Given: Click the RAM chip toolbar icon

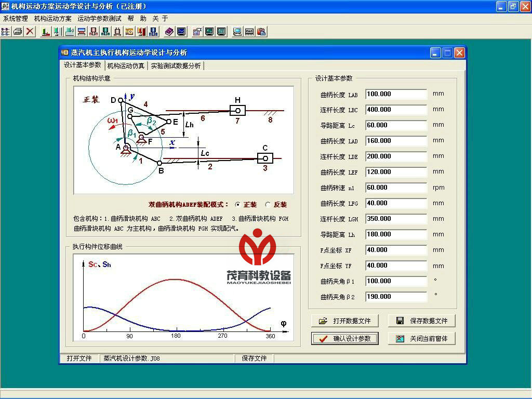Looking at the screenshot, I should 249,31.
